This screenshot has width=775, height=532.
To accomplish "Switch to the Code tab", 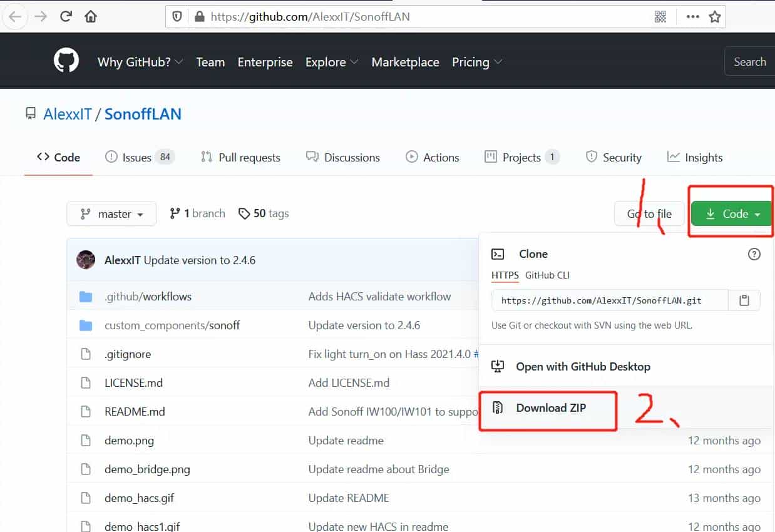I will click(58, 157).
